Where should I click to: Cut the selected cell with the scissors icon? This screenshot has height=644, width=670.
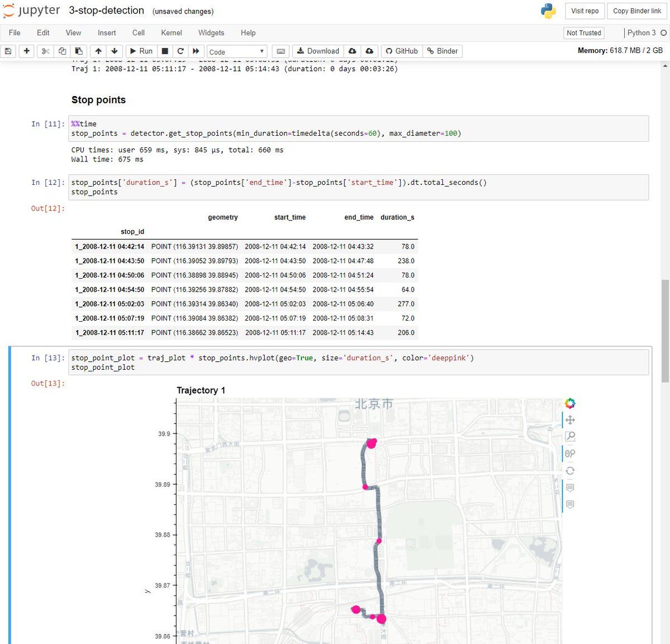coord(46,51)
